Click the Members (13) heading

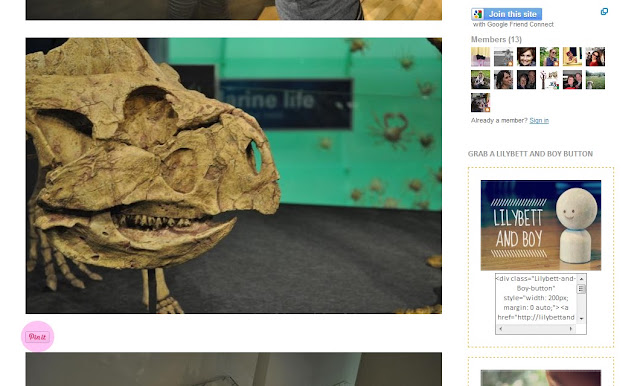point(496,40)
